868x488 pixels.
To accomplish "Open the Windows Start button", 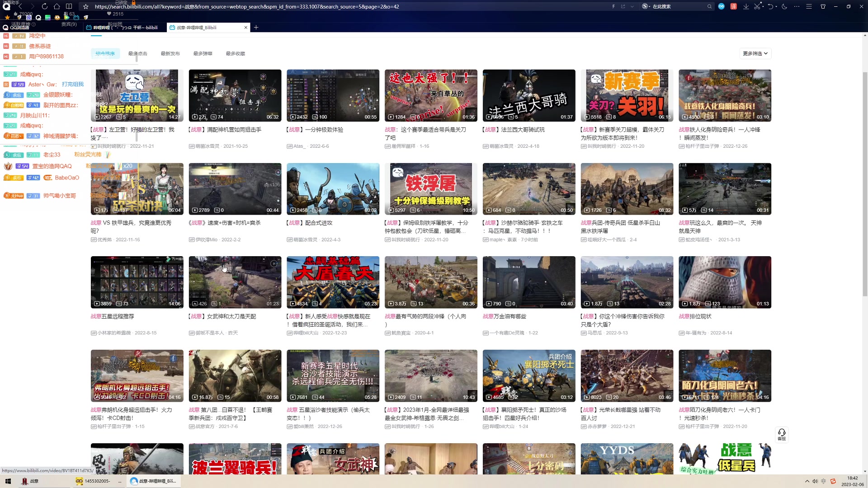I will 8,481.
